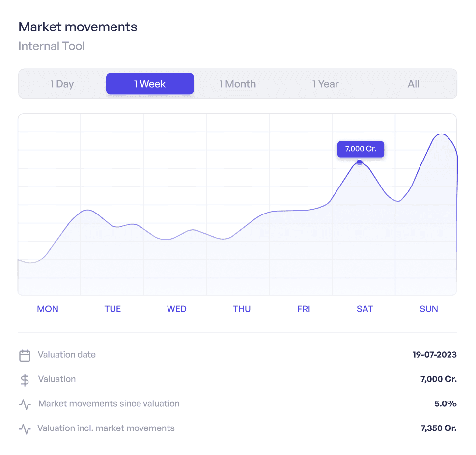Image resolution: width=476 pixels, height=455 pixels.
Task: Click the Market movements since valuation label
Action: pyautogui.click(x=109, y=404)
